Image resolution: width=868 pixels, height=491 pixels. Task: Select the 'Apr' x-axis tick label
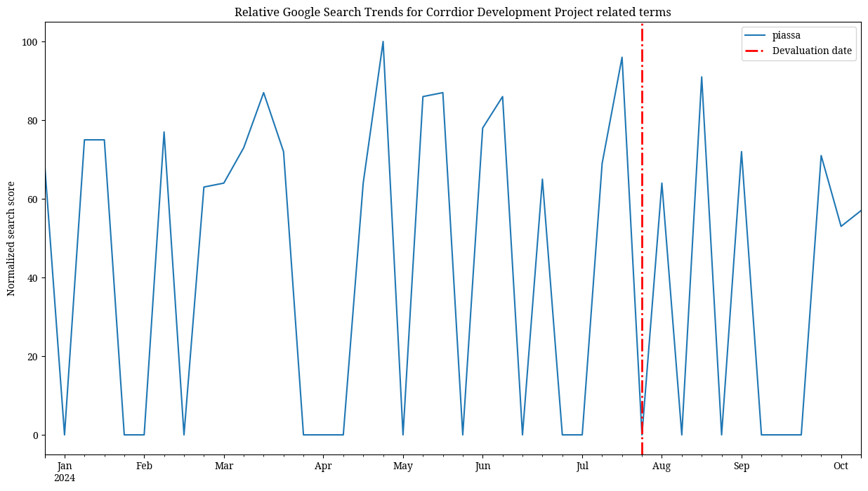pyautogui.click(x=323, y=466)
